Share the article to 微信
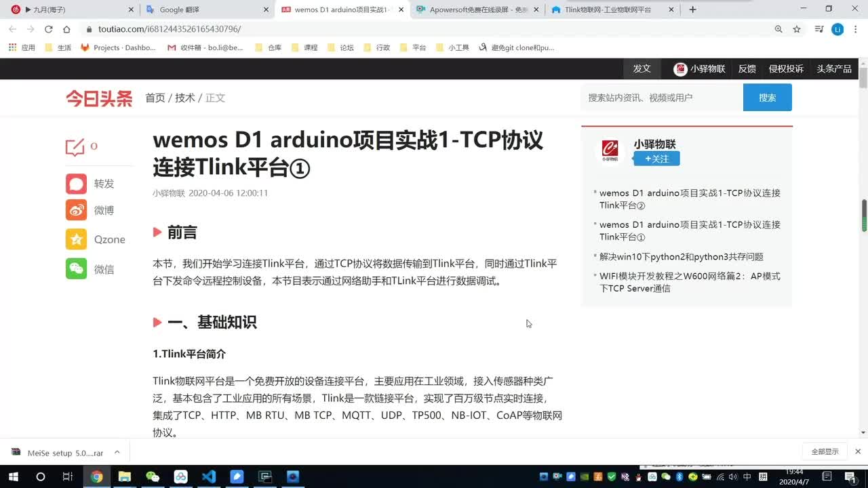This screenshot has height=488, width=868. point(77,269)
